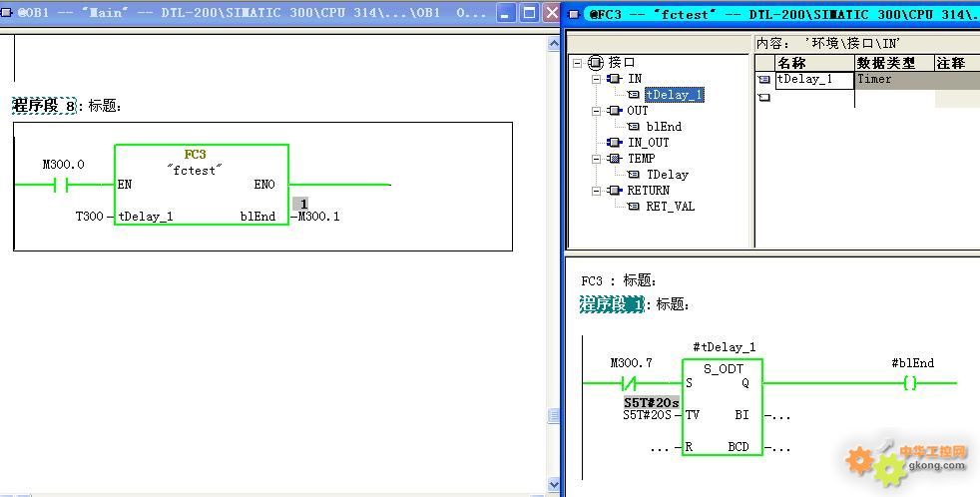Collapse the RETURN node in interface tree
Screen dimensions: 980x497
point(596,190)
